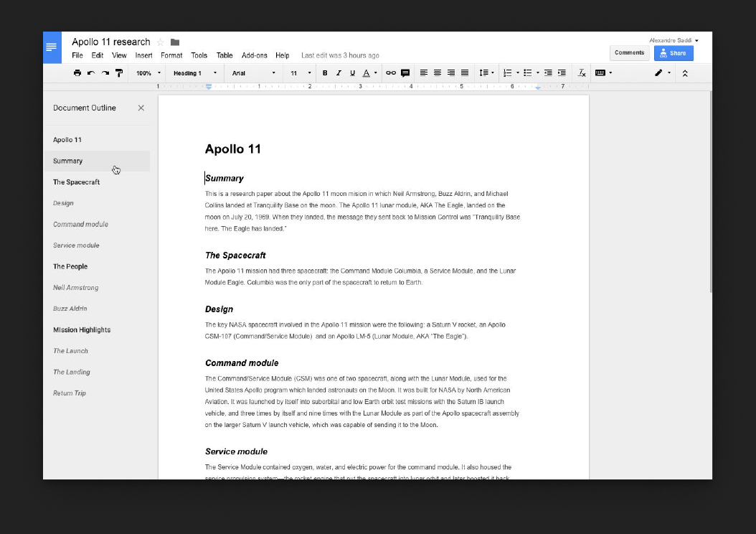Star the Apollo 11 research document
Image resolution: width=756 pixels, height=534 pixels.
[x=161, y=42]
